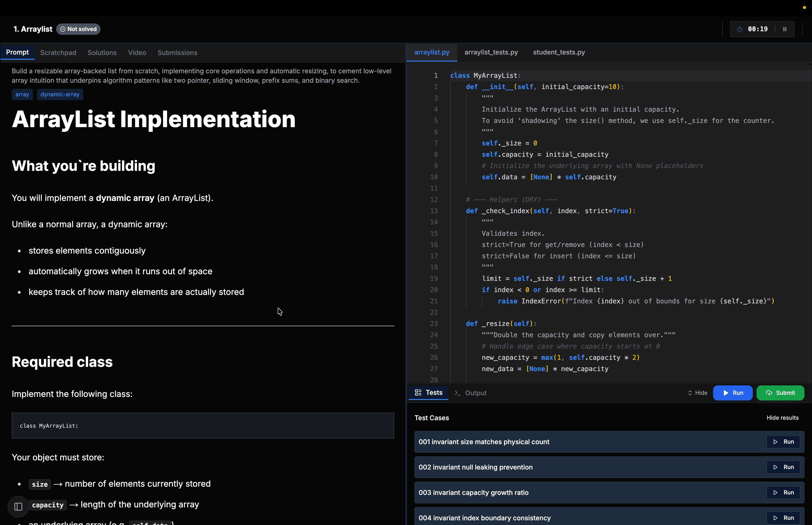This screenshot has height=525, width=812.
Task: Place cursor on the self._size = 0 line
Action: 509,144
